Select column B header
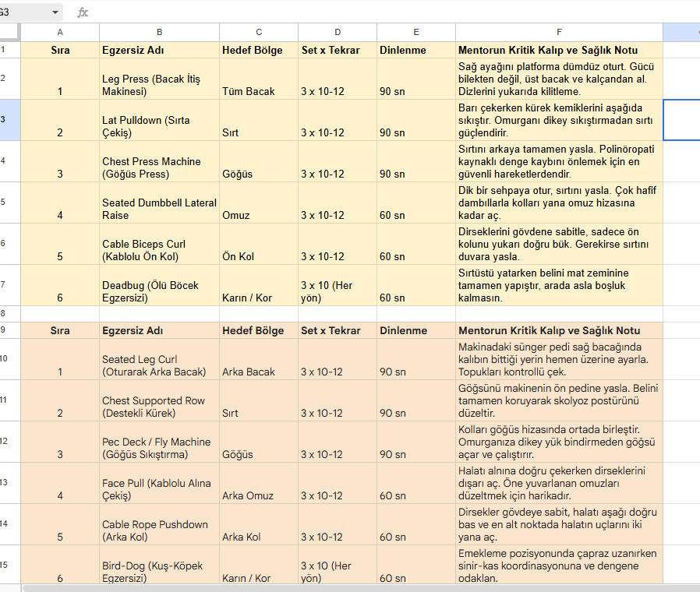 click(x=159, y=32)
